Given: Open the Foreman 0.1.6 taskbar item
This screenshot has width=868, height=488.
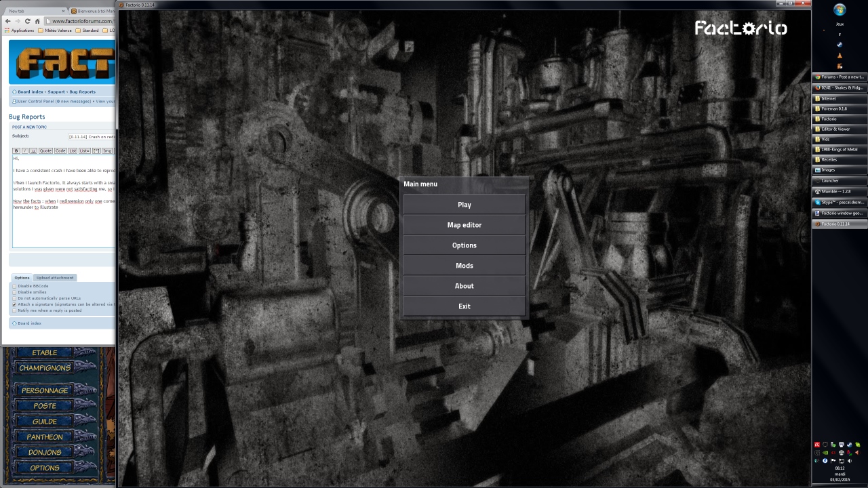Looking at the screenshot, I should (840, 108).
